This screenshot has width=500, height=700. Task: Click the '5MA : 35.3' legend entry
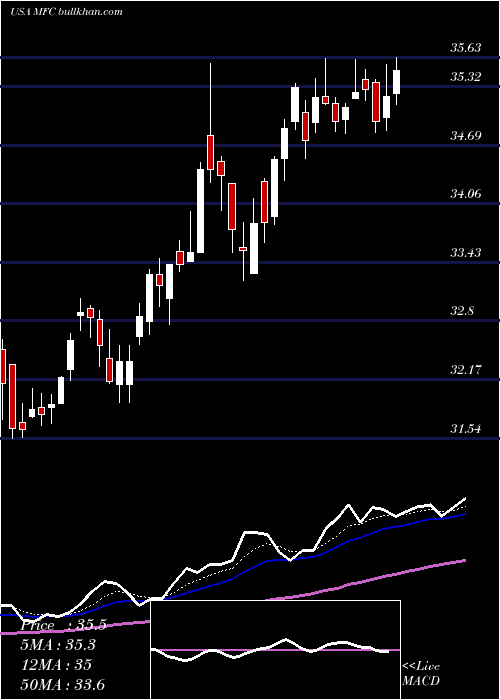tap(59, 645)
